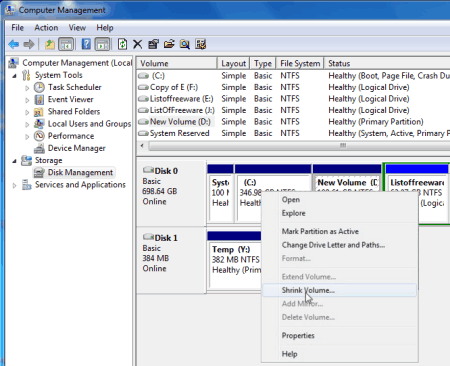This screenshot has width=450, height=366.
Task: Sort by the Type column header
Action: pyautogui.click(x=263, y=63)
